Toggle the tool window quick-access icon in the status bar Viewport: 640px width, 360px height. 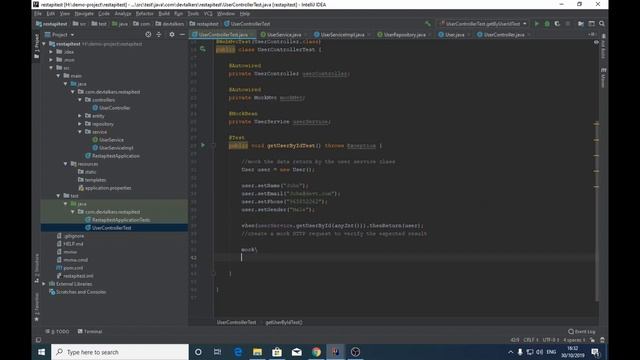coord(38,340)
